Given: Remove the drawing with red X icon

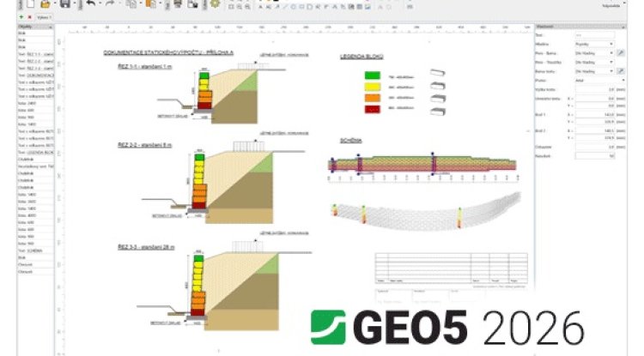Looking at the screenshot, I should pyautogui.click(x=29, y=17).
